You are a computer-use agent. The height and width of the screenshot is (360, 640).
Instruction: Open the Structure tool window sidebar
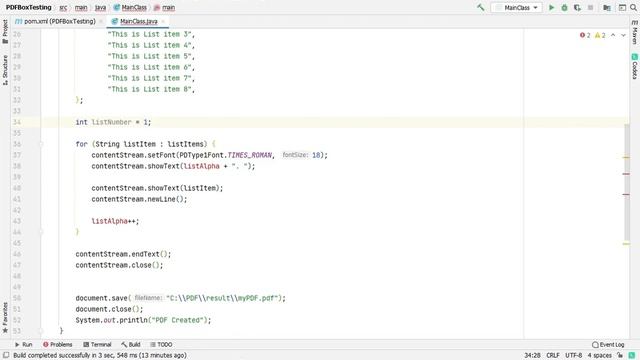click(5, 70)
